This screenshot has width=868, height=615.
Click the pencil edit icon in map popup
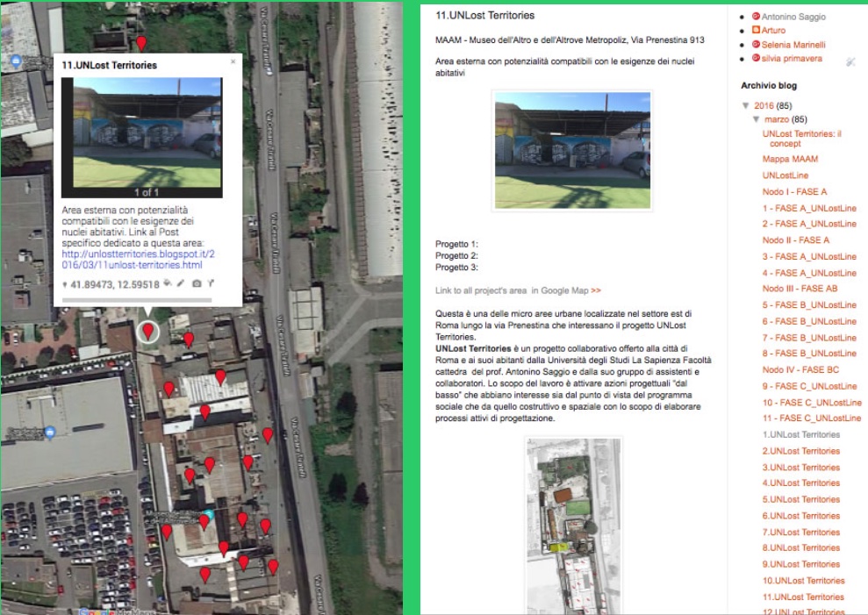(181, 284)
